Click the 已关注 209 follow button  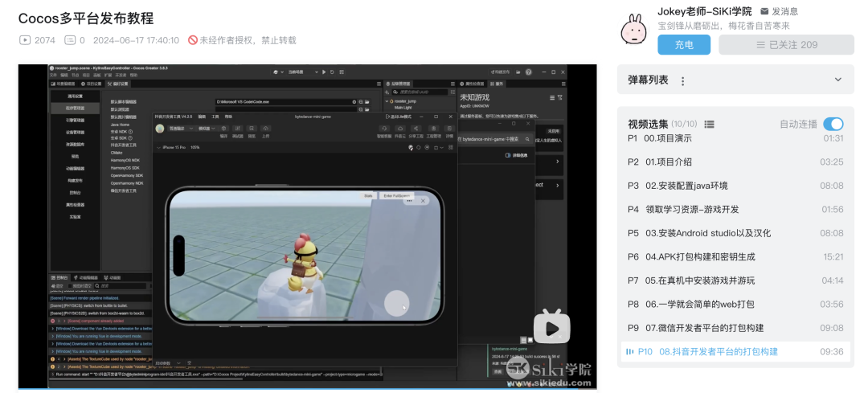(x=786, y=45)
